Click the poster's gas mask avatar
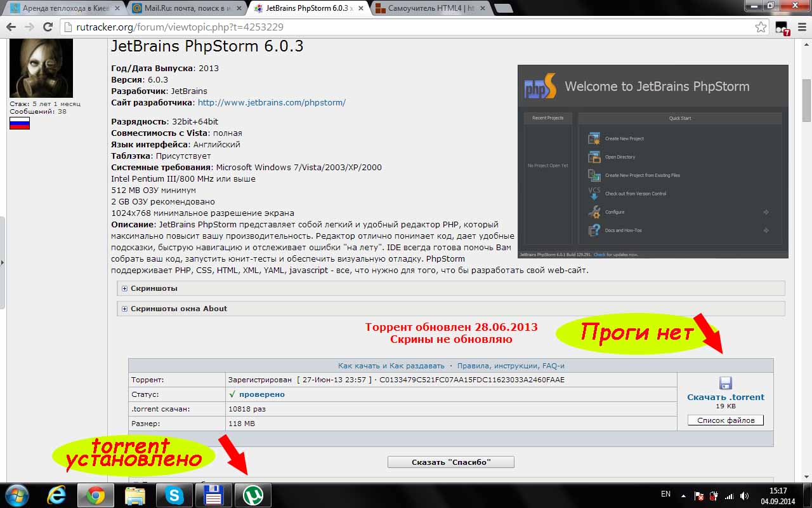The width and height of the screenshot is (812, 508). click(41, 69)
